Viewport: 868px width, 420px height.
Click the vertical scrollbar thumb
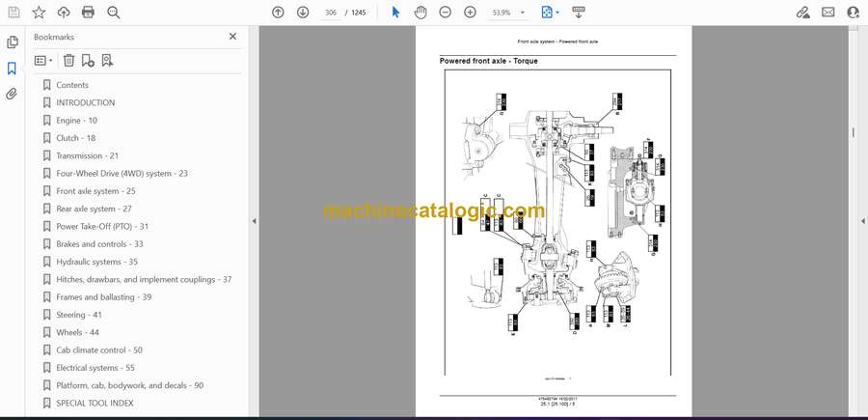click(x=853, y=132)
